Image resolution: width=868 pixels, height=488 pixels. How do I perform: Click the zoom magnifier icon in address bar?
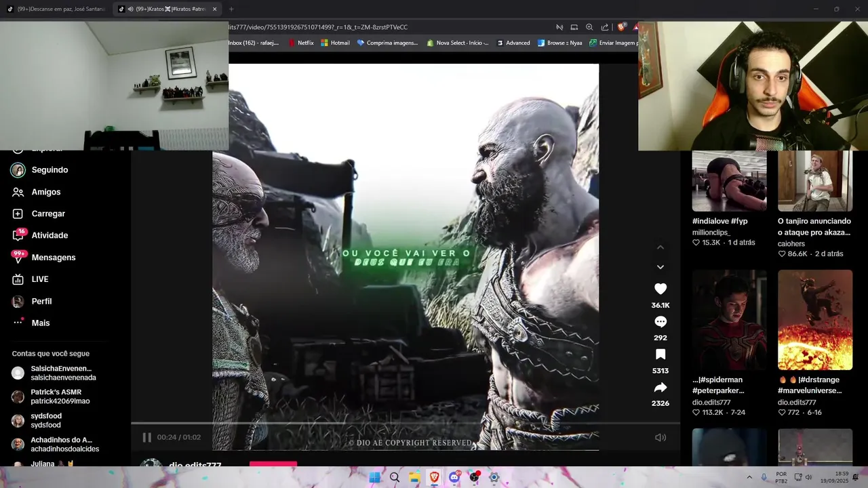click(589, 27)
